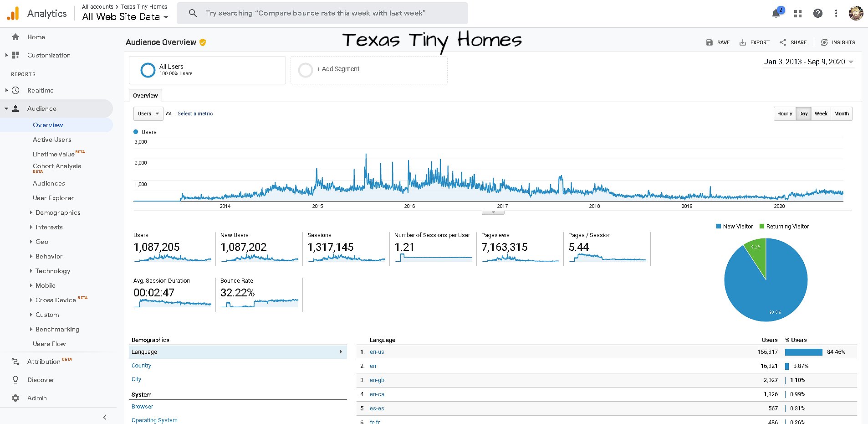Open the User Explorer report

coord(53,198)
